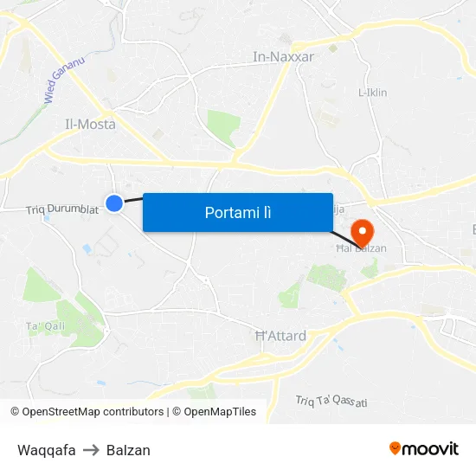
Task: Select the Balzan destination label
Action: 128,450
